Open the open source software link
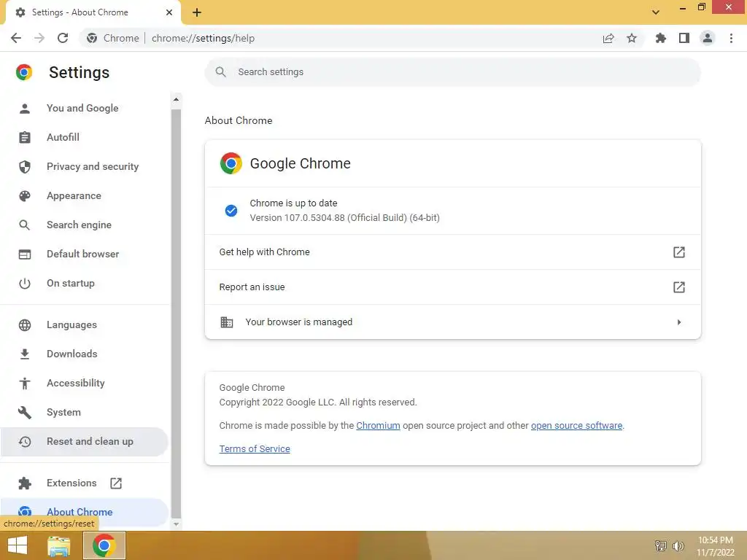Viewport: 747px width, 560px height. (x=576, y=425)
